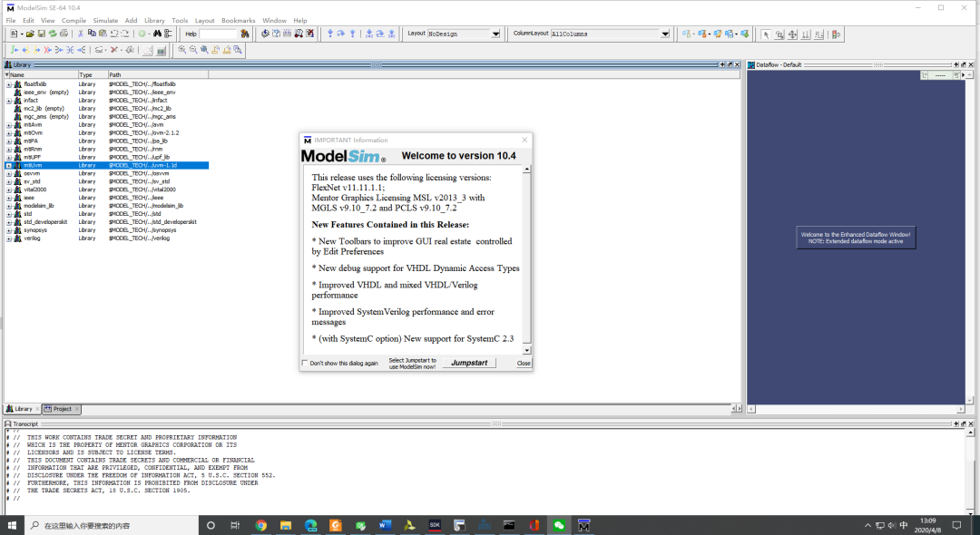Expand the mtiAvm library node
Viewport: 980px width, 535px height.
(x=9, y=125)
